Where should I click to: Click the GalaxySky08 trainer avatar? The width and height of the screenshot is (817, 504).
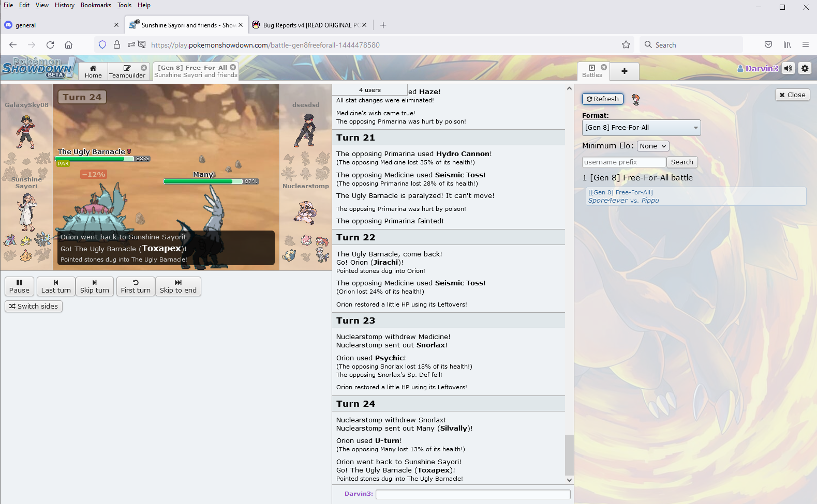[x=26, y=132]
